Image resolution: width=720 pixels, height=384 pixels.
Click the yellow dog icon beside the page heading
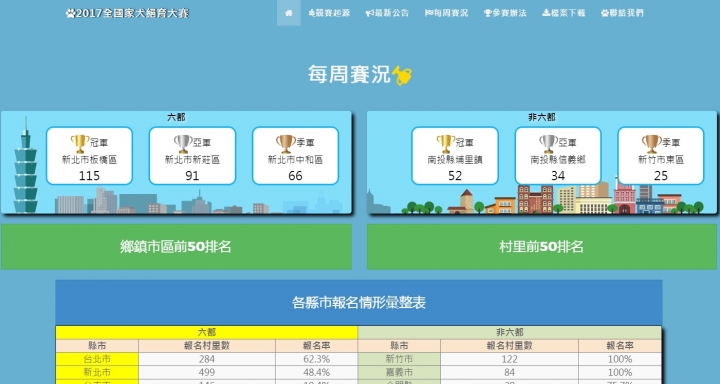pos(402,75)
